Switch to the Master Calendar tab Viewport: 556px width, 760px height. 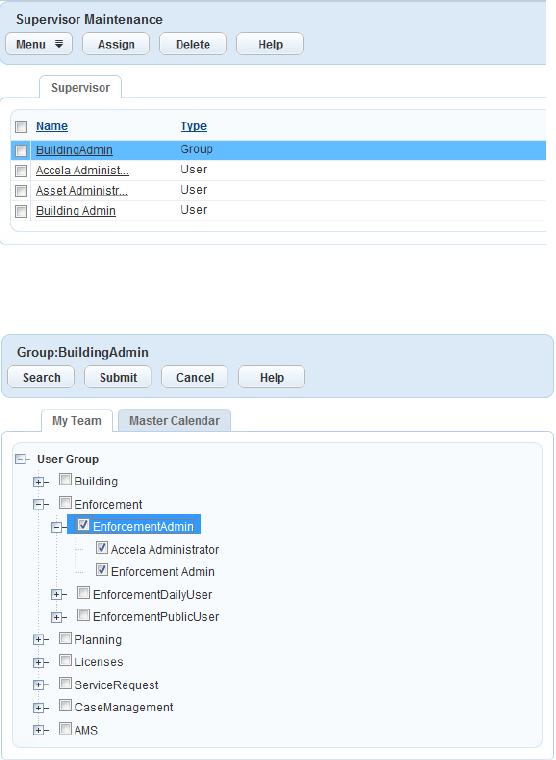point(175,421)
